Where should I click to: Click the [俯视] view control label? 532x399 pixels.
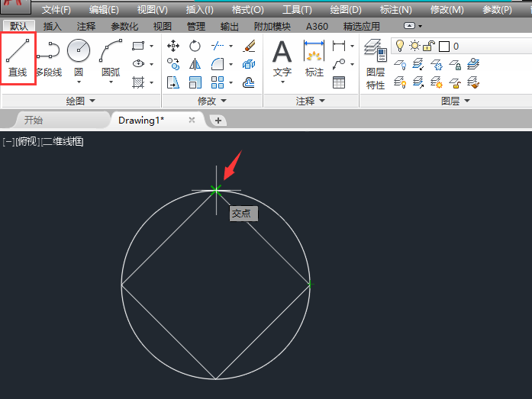[27, 141]
